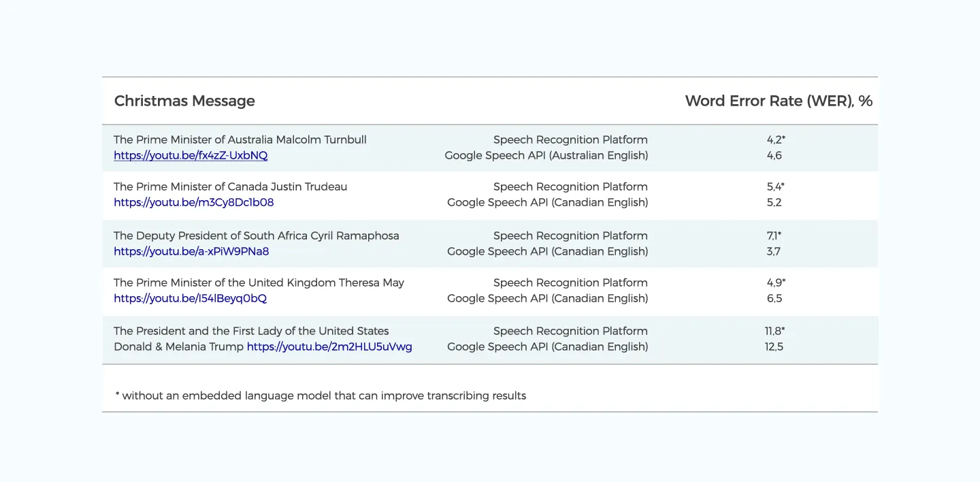Select 'Google Speech API (Canadian English)' in Trump row
The height and width of the screenshot is (482, 980).
pos(548,347)
